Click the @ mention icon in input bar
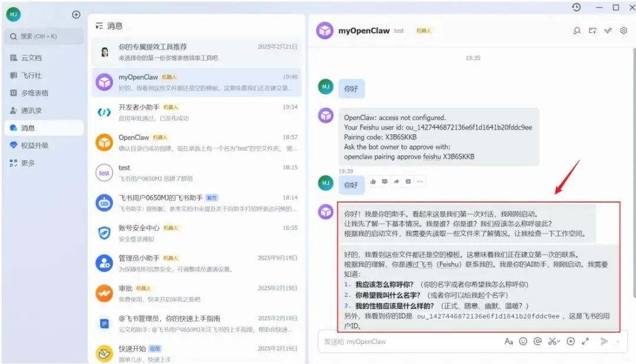636x364 pixels. 538,342
